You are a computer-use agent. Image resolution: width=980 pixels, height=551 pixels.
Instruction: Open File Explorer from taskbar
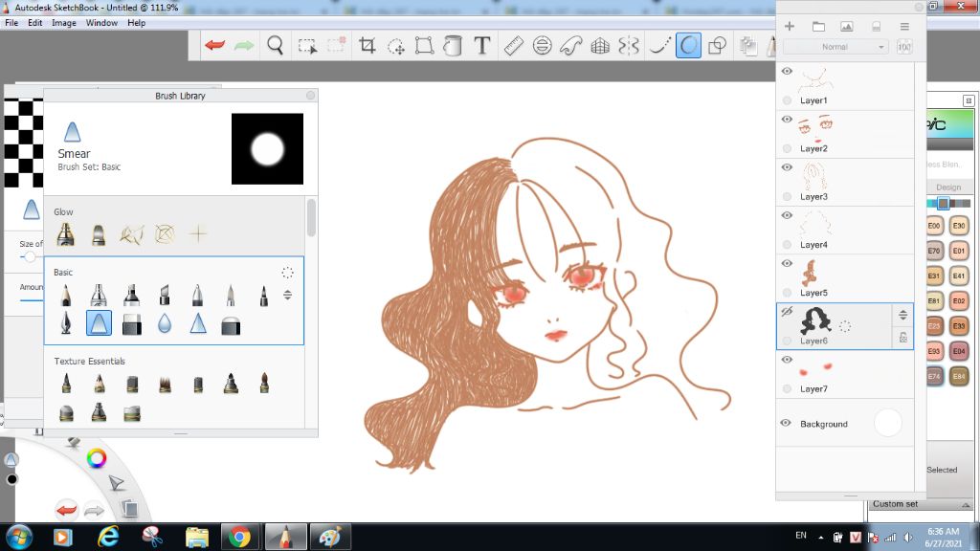[x=197, y=538]
